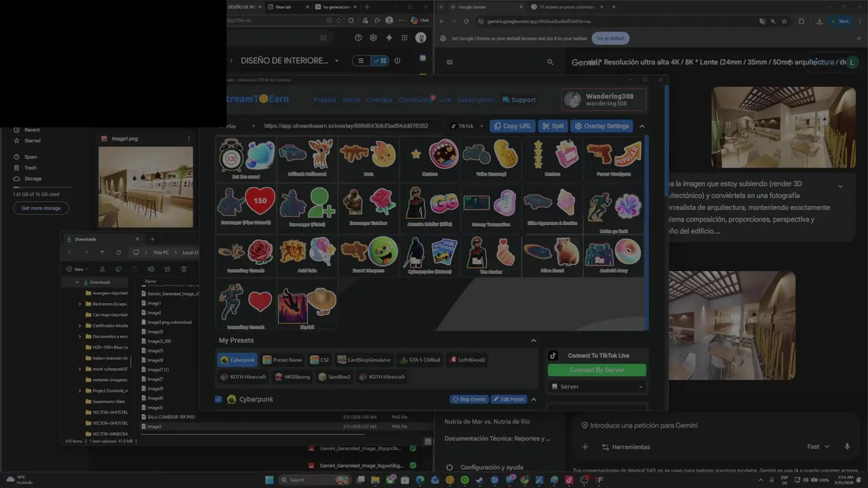
Task: Select the GTA 5 Chilliad preset chip
Action: [420, 360]
